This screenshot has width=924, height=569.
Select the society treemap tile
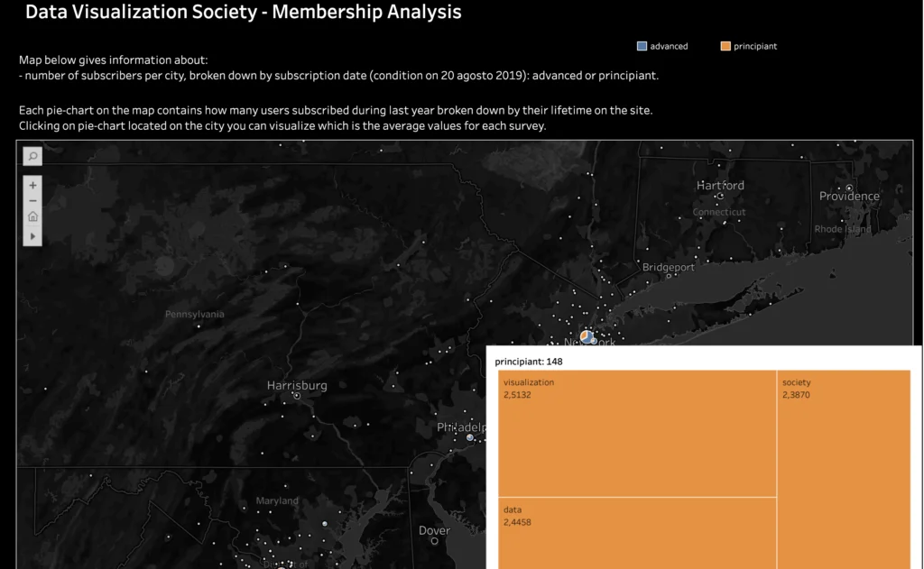point(844,469)
